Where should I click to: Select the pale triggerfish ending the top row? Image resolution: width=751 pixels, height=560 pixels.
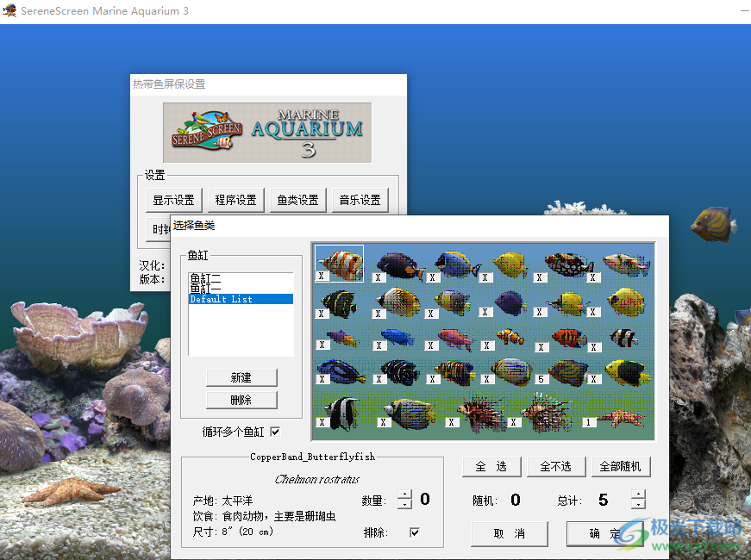(x=626, y=264)
